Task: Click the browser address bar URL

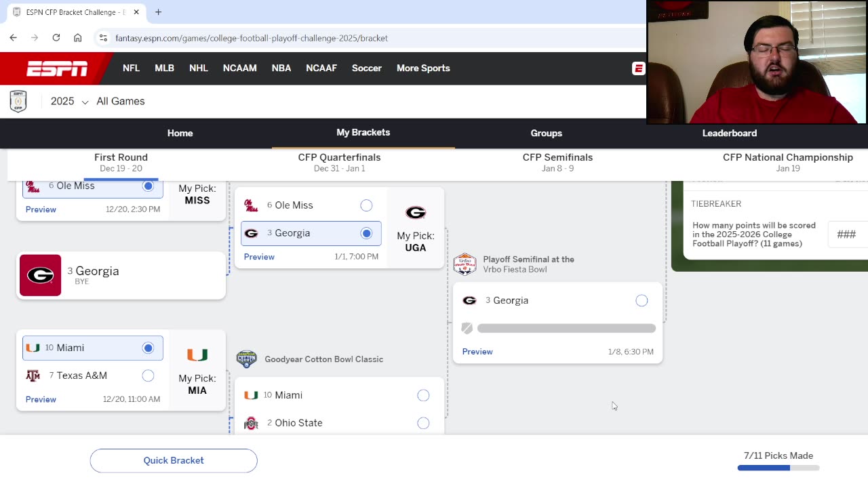Action: pyautogui.click(x=252, y=38)
